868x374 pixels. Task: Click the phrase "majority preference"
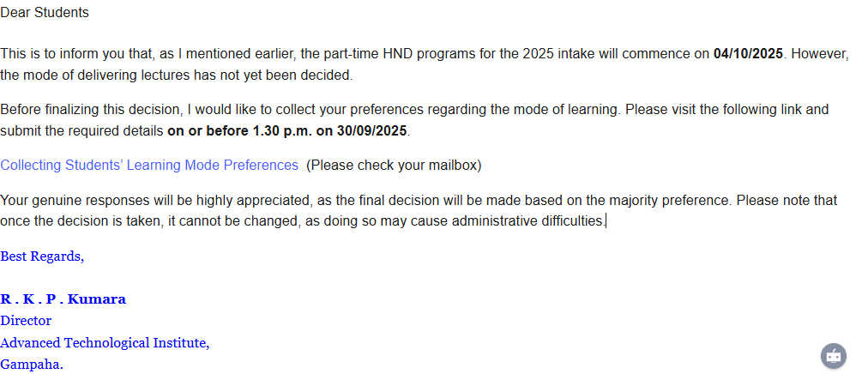point(666,201)
